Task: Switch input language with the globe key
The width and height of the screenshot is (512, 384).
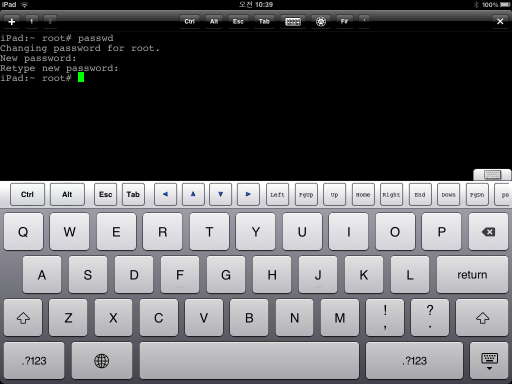Action: 102,361
